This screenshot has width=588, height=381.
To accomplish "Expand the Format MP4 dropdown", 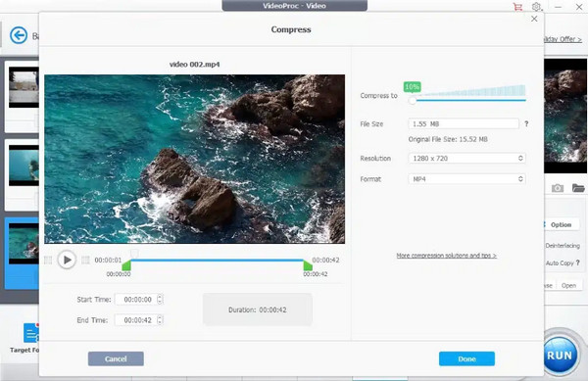I will pos(466,179).
